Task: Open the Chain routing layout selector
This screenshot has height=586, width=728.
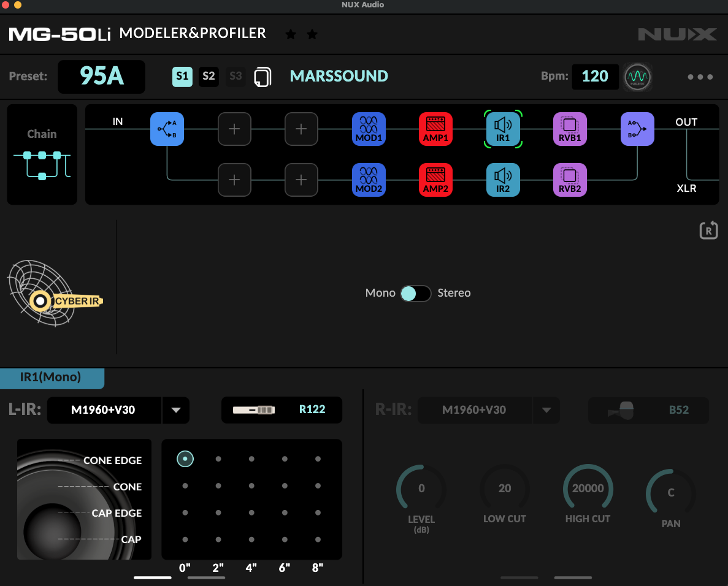Action: click(42, 154)
